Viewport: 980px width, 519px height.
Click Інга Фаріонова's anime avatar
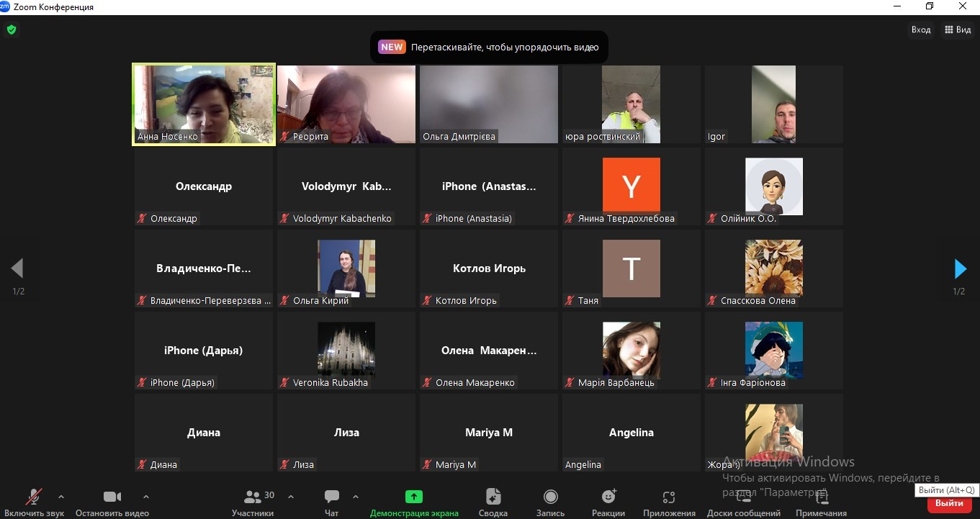click(x=774, y=351)
